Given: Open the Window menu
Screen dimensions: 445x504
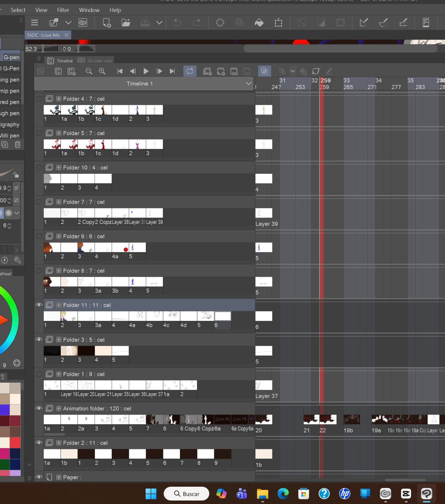Looking at the screenshot, I should [x=90, y=10].
